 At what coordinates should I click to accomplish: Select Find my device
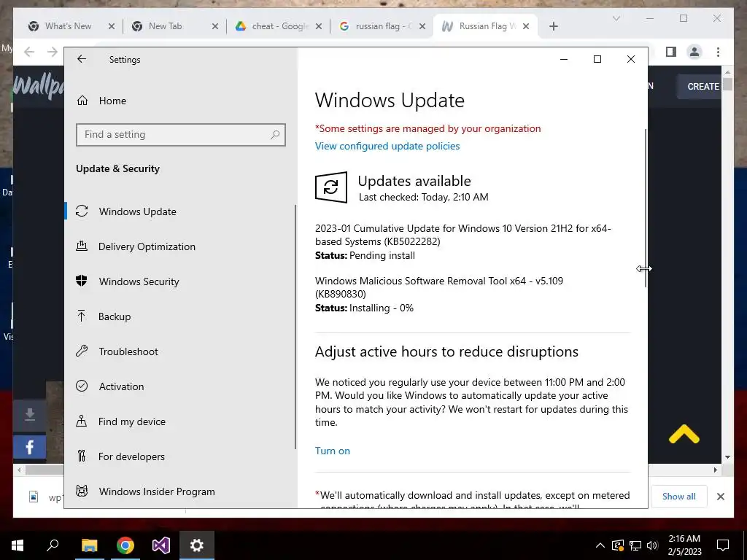[x=180, y=421]
